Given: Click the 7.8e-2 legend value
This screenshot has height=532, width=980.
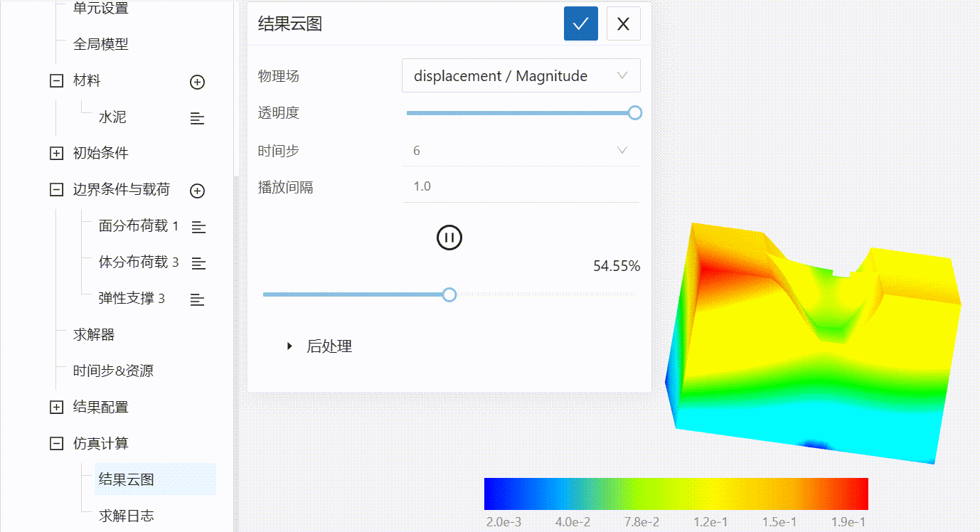Looking at the screenshot, I should point(641,522).
